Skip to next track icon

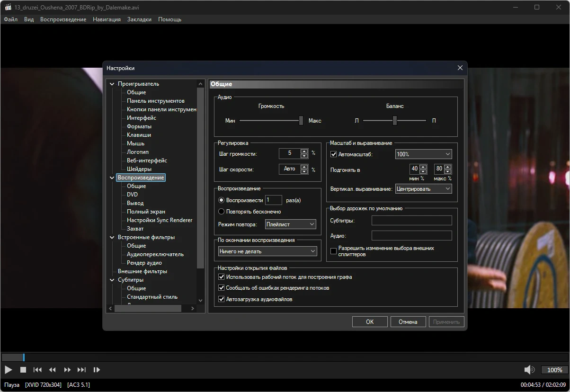81,370
